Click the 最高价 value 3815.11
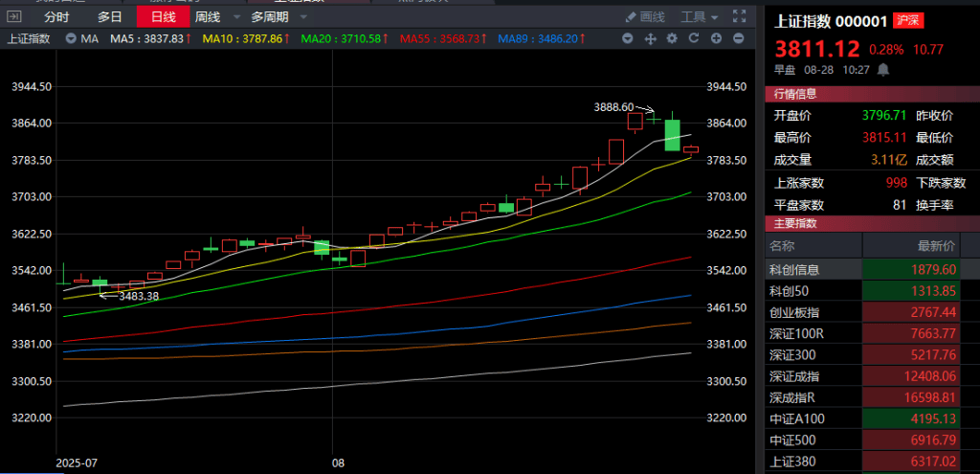 tap(884, 138)
